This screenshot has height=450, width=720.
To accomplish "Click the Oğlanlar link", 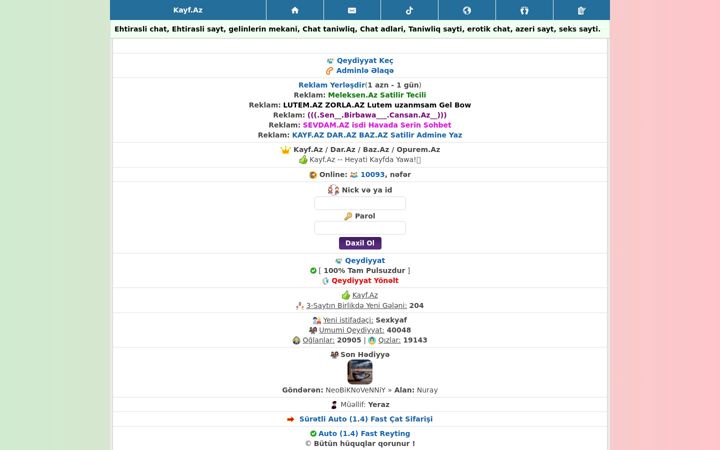I will (x=318, y=340).
